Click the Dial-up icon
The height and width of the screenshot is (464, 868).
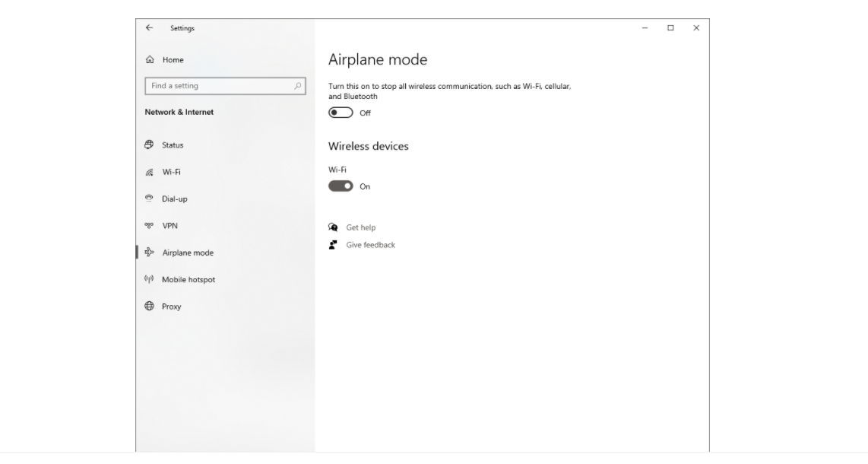pos(149,199)
